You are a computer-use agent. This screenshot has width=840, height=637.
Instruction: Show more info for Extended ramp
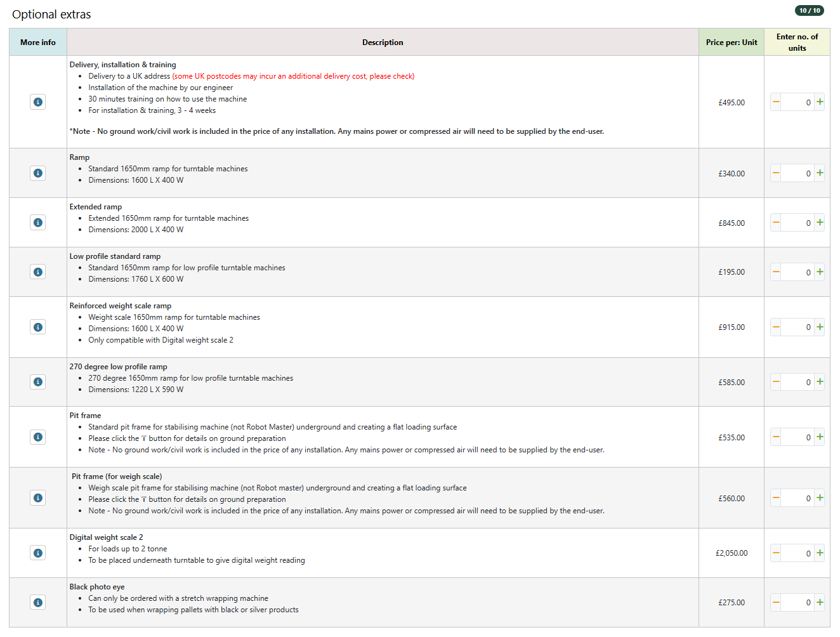pos(38,223)
